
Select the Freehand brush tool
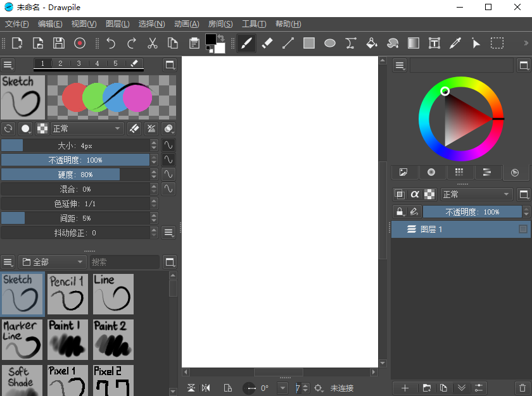[x=246, y=44]
